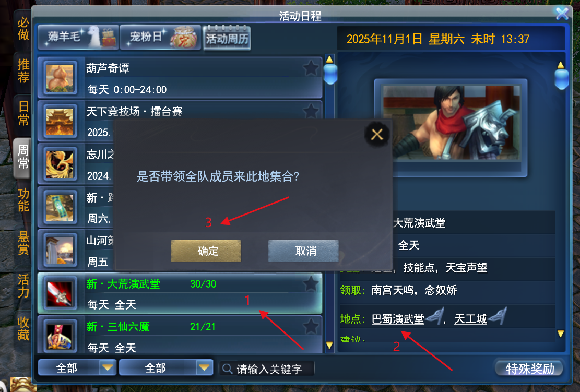Open the second 全部 filter dropdown
The width and height of the screenshot is (580, 392).
point(204,367)
